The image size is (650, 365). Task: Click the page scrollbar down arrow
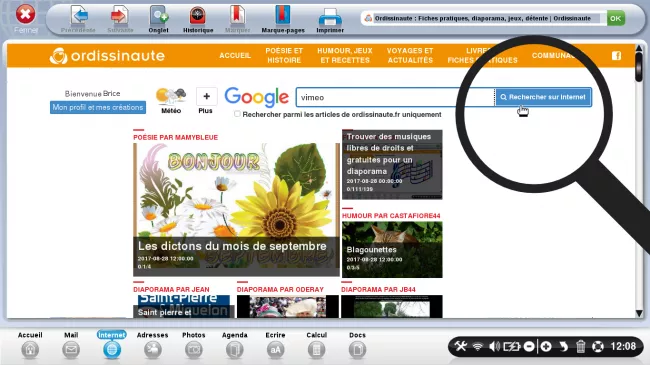(639, 313)
